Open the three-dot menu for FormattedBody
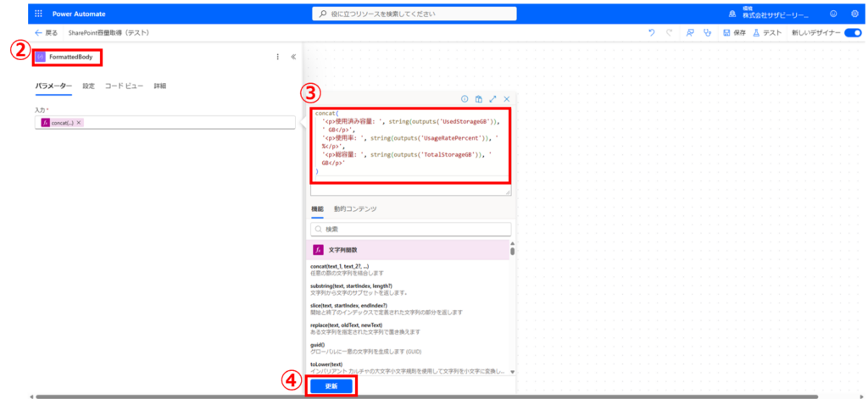 [x=277, y=58]
